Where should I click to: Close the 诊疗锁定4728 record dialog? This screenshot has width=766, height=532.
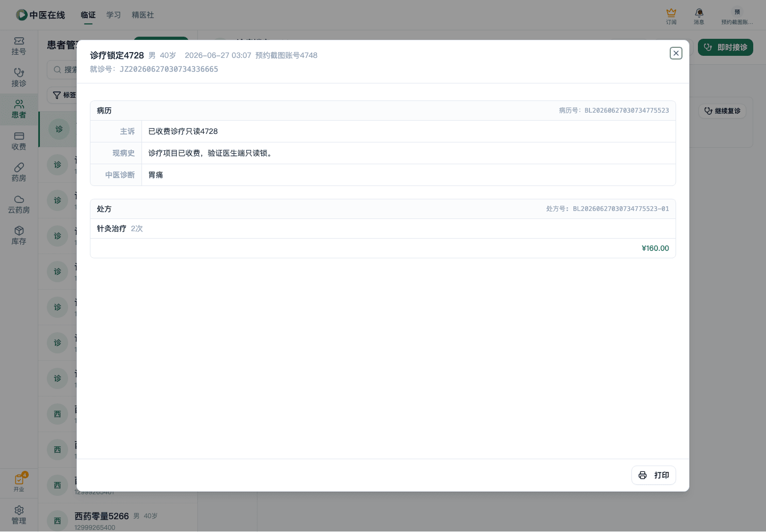tap(676, 53)
